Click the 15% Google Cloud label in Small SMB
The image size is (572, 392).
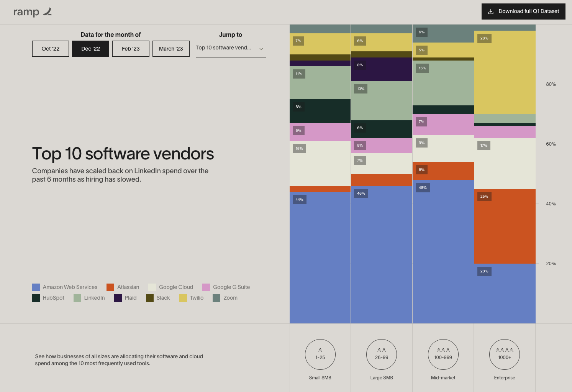(x=299, y=149)
